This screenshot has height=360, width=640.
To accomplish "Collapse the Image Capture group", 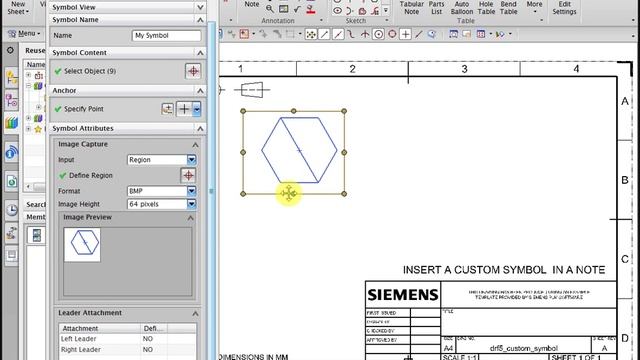I will 195,144.
